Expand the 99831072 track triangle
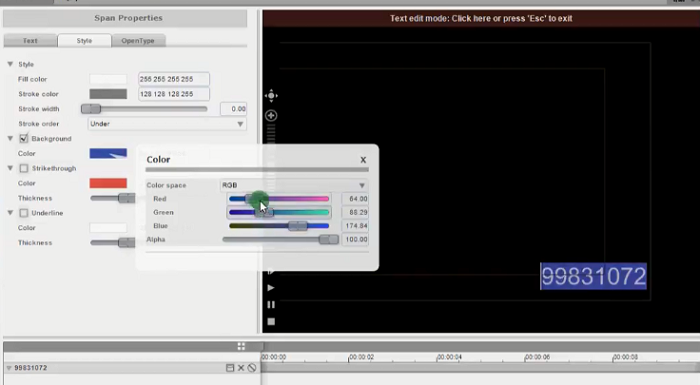Image resolution: width=700 pixels, height=385 pixels. pyautogui.click(x=8, y=368)
